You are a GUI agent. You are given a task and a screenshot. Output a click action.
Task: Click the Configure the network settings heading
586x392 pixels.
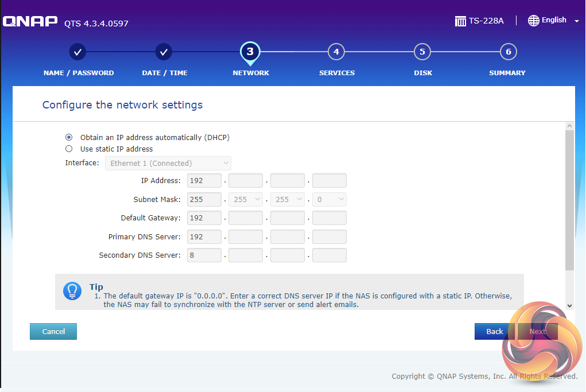point(123,105)
